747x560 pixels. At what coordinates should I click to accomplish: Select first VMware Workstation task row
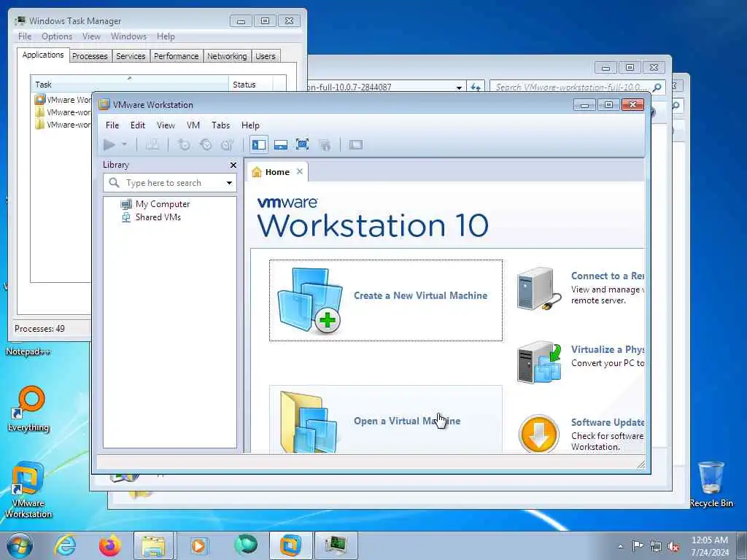click(x=63, y=99)
